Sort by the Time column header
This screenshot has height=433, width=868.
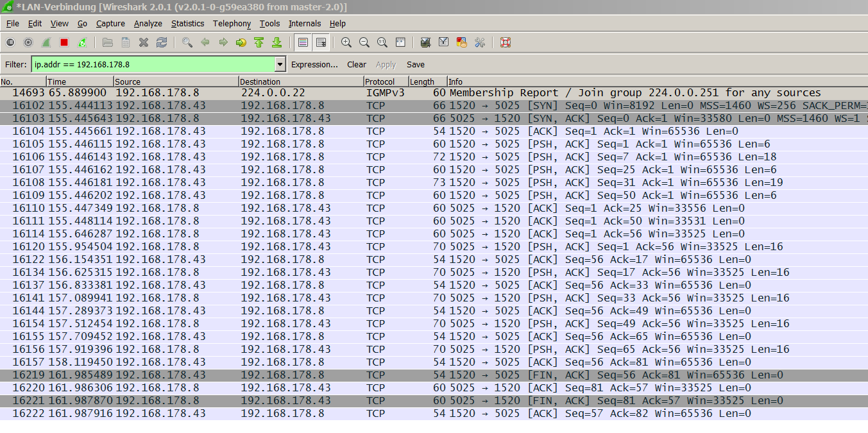point(80,81)
